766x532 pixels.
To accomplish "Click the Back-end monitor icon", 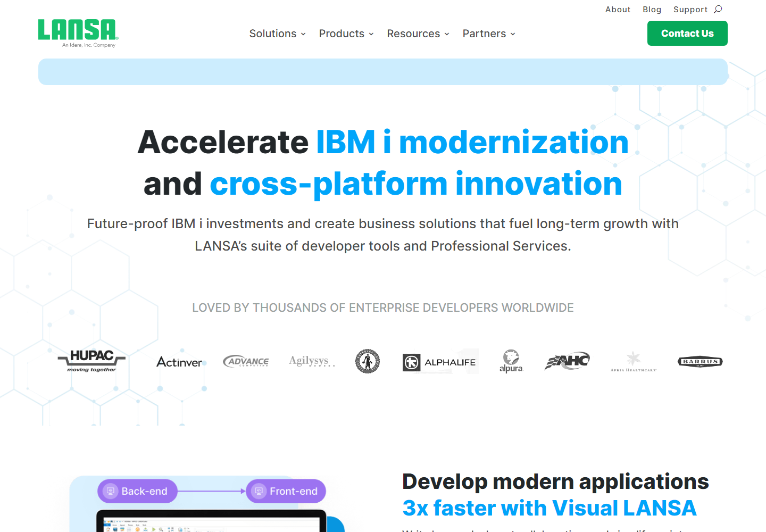I will [x=111, y=491].
